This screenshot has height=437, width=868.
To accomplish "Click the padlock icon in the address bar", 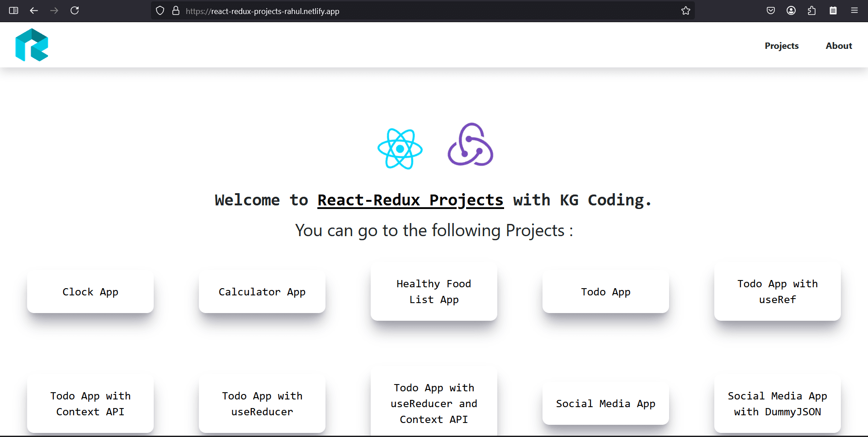I will pyautogui.click(x=176, y=10).
